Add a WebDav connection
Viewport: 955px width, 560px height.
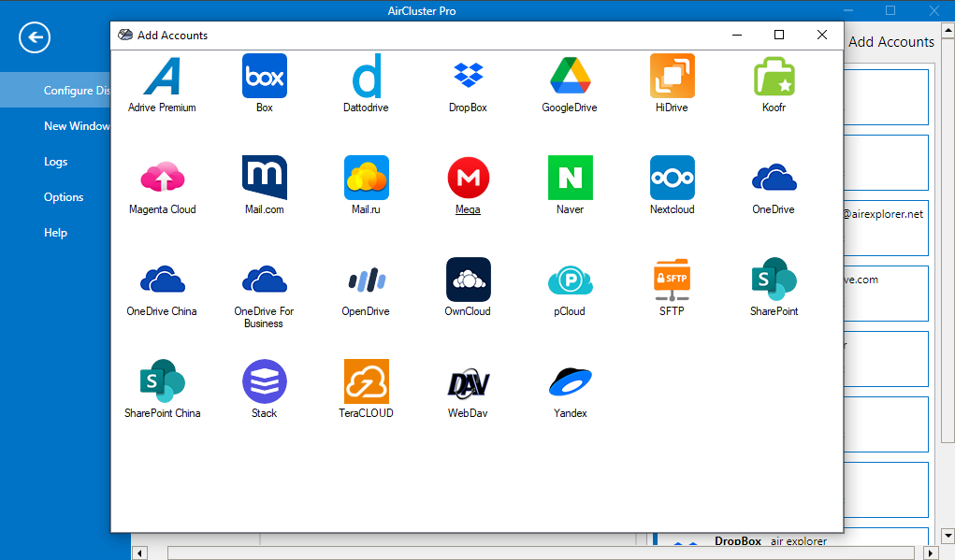pos(468,383)
